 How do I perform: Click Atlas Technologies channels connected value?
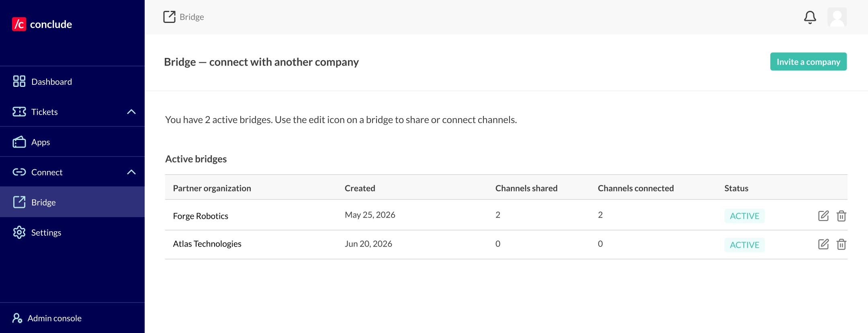[x=600, y=244]
